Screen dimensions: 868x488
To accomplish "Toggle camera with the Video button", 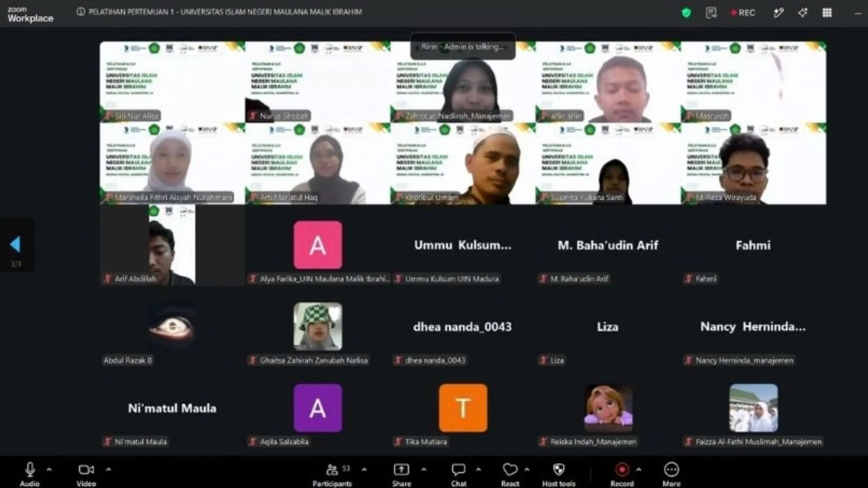I will [x=86, y=474].
